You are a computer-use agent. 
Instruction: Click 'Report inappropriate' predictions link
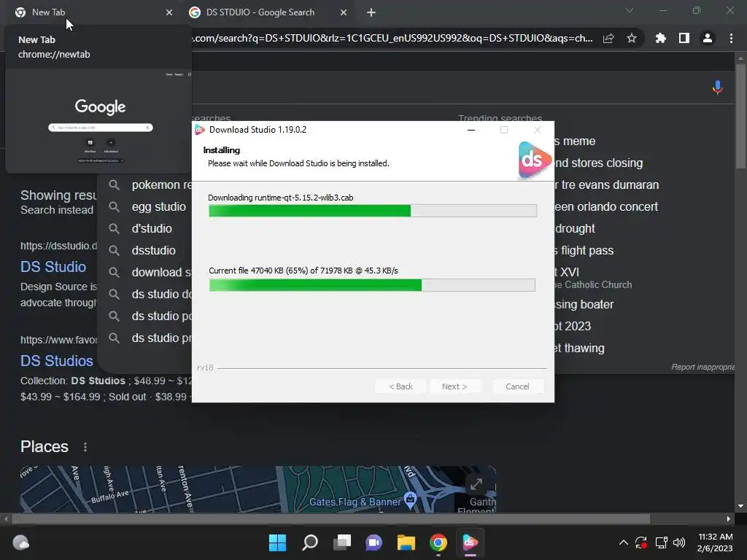pos(703,367)
